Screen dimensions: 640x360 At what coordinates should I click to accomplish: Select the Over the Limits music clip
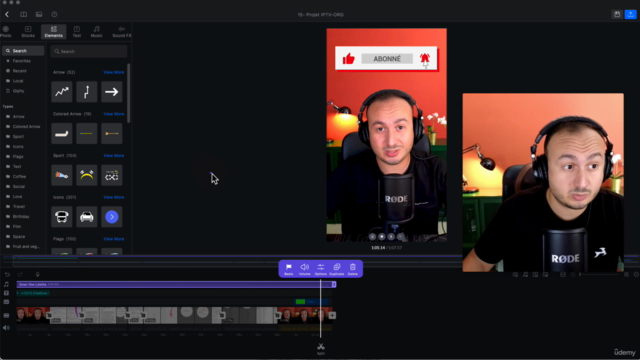coord(176,284)
